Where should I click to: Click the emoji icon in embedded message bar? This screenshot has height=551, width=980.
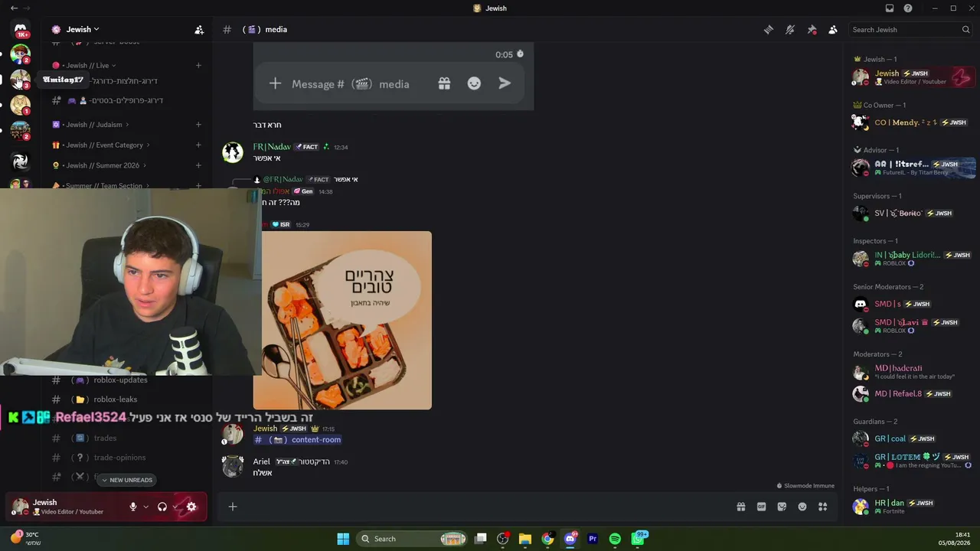474,84
